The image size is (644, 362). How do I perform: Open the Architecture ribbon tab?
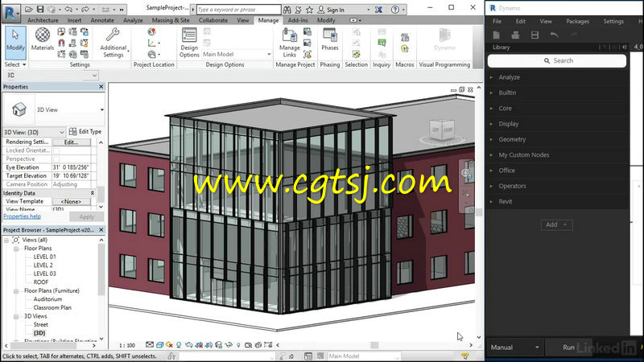click(43, 20)
